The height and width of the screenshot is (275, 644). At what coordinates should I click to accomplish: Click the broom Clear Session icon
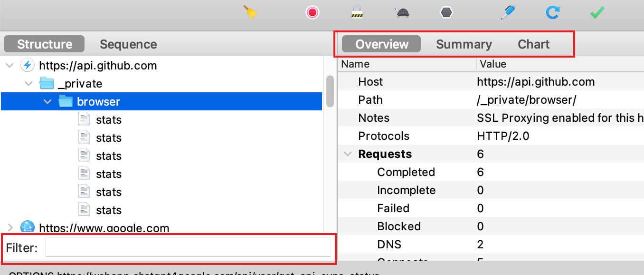[250, 12]
